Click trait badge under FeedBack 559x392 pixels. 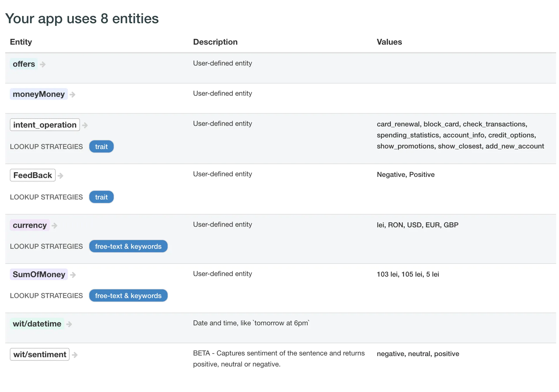click(101, 197)
